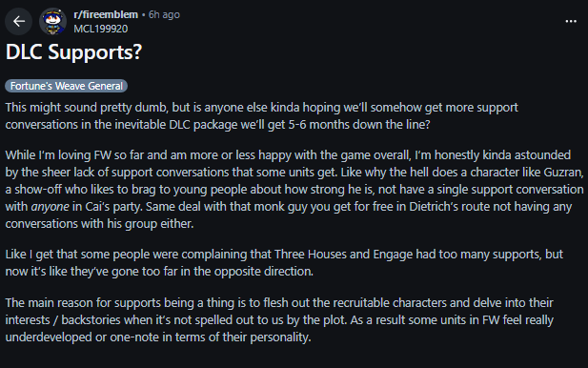
Task: Click the word Dietrich's in the post body
Action: (433, 207)
